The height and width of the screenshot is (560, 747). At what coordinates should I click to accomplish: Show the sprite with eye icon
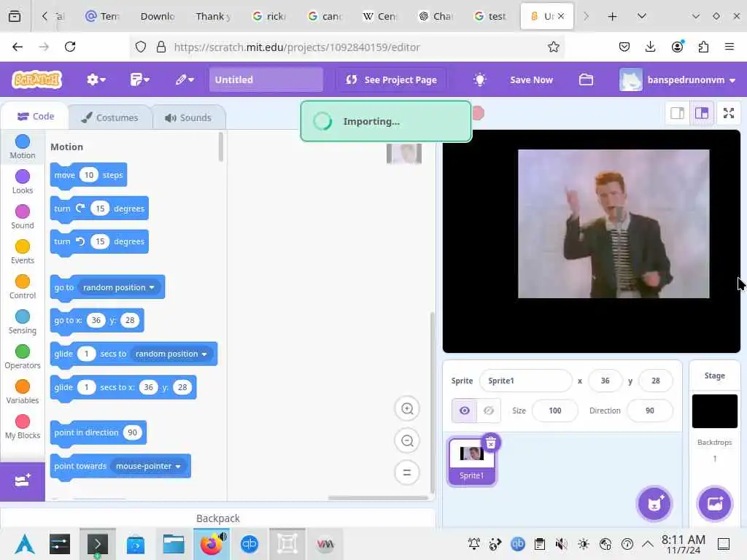point(464,411)
